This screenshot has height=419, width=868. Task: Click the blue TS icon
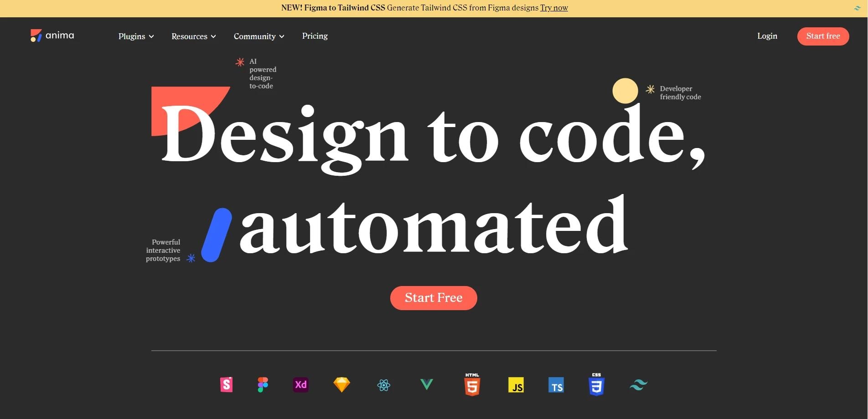556,385
